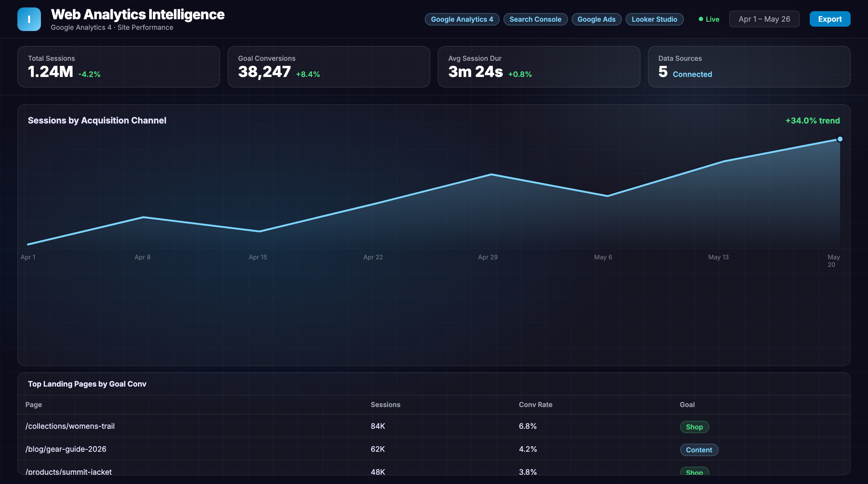Viewport: 868px width, 484px height.
Task: Open the Goal Conversions 38,247 card
Action: pos(329,67)
